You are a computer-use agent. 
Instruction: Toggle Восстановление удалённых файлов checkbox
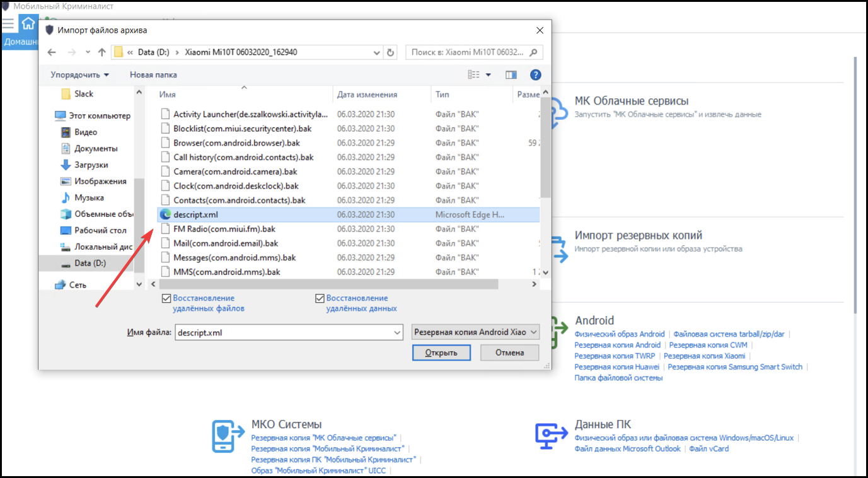coord(166,298)
